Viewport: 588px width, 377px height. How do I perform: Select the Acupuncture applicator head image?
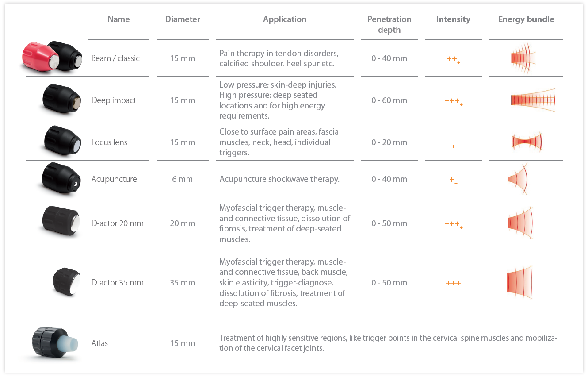61,179
